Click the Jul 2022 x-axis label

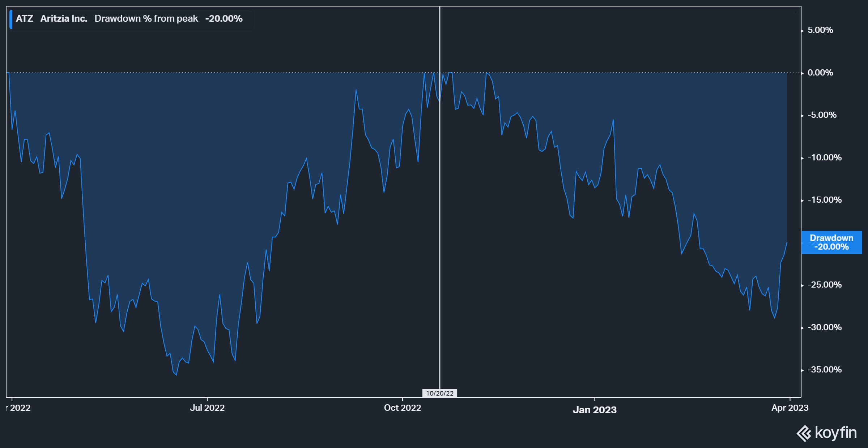[x=207, y=408]
